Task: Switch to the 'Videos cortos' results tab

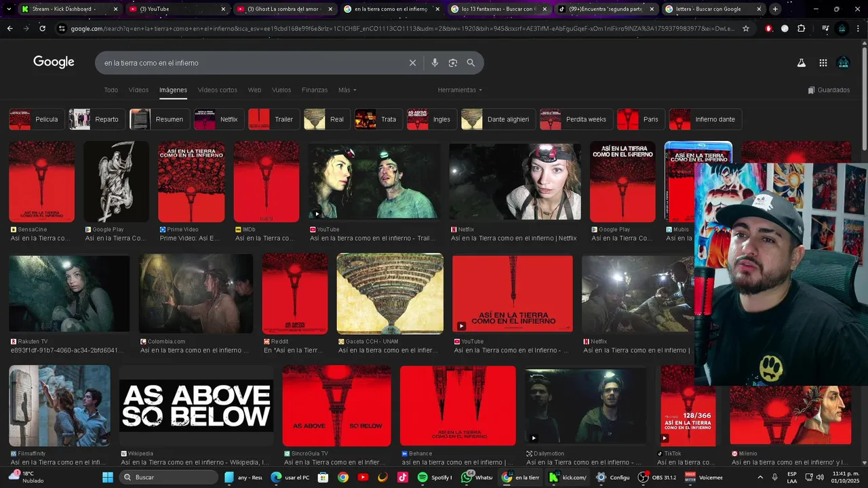Action: pos(218,90)
